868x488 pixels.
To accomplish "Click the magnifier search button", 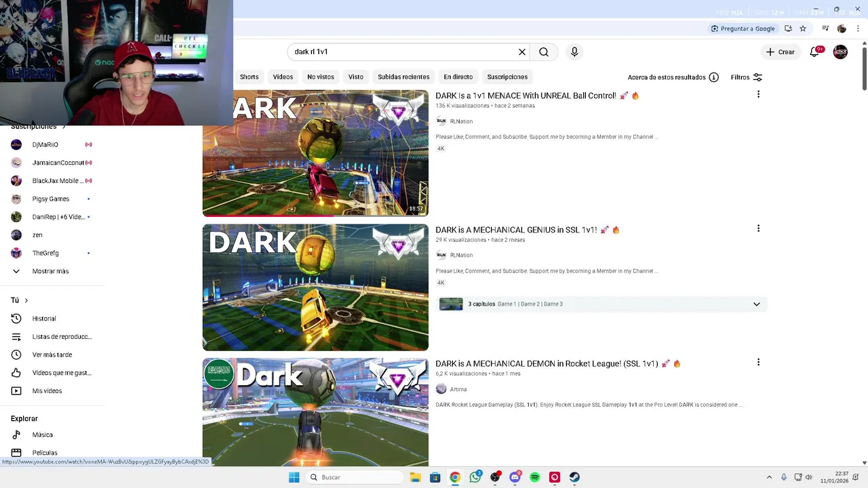I will click(544, 52).
